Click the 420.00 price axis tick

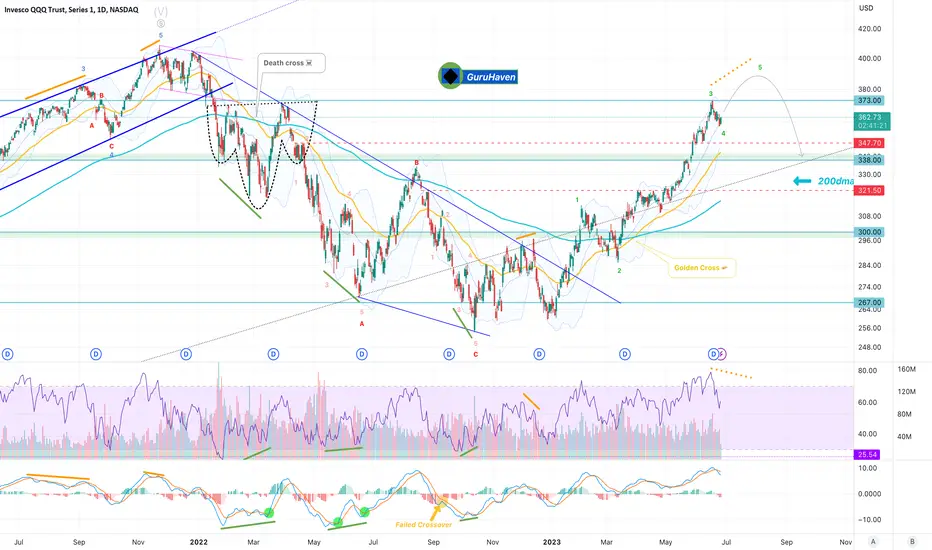[870, 29]
